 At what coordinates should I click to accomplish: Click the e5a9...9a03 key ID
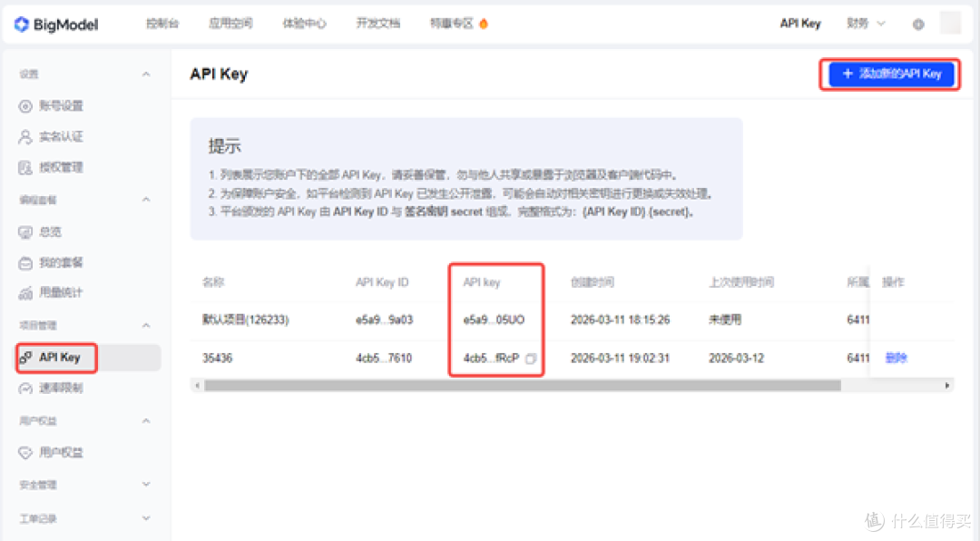tap(385, 320)
